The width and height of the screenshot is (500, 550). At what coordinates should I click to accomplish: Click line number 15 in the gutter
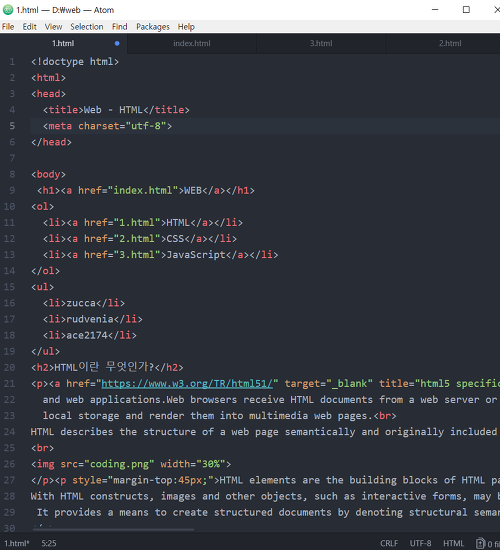(x=9, y=287)
